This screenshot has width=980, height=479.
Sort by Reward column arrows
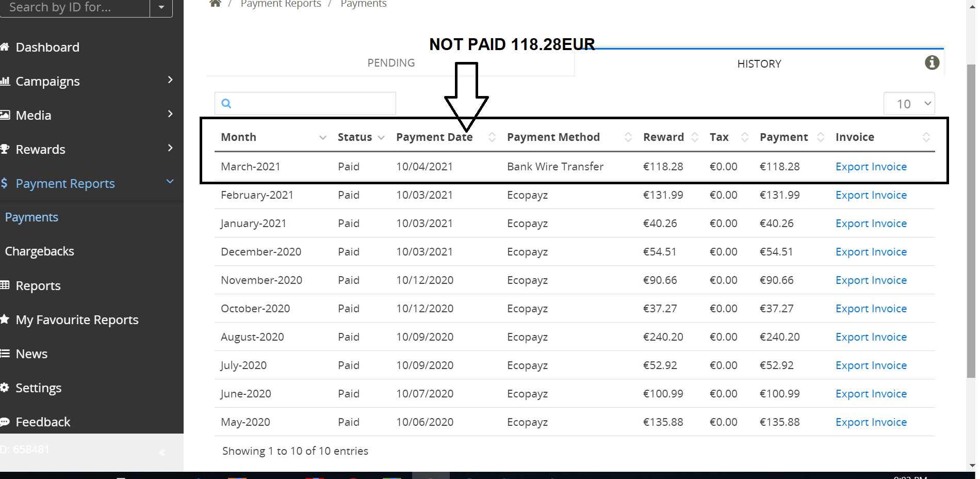pyautogui.click(x=695, y=137)
